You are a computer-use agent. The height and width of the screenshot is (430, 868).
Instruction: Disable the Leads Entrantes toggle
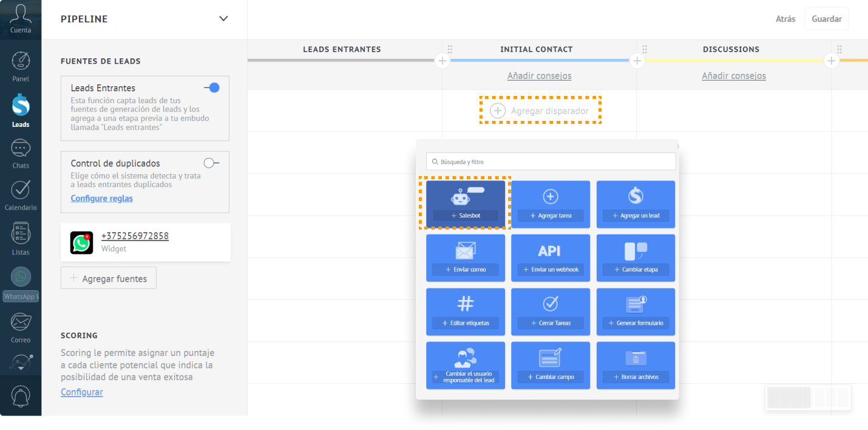click(x=211, y=88)
